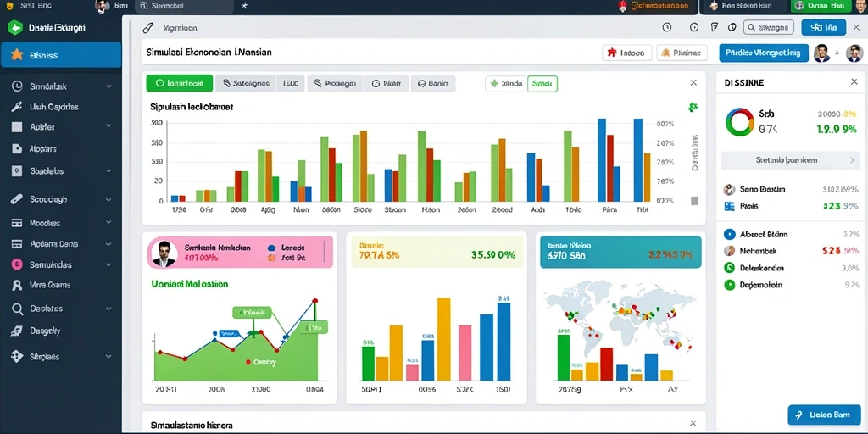Toggle the blue Uaneds legend dot in the pink card
The width and height of the screenshot is (868, 434).
tap(272, 248)
